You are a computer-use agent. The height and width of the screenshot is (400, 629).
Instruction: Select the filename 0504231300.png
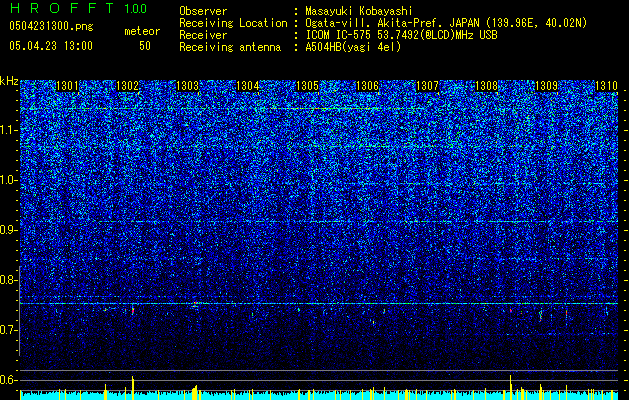[x=51, y=26]
